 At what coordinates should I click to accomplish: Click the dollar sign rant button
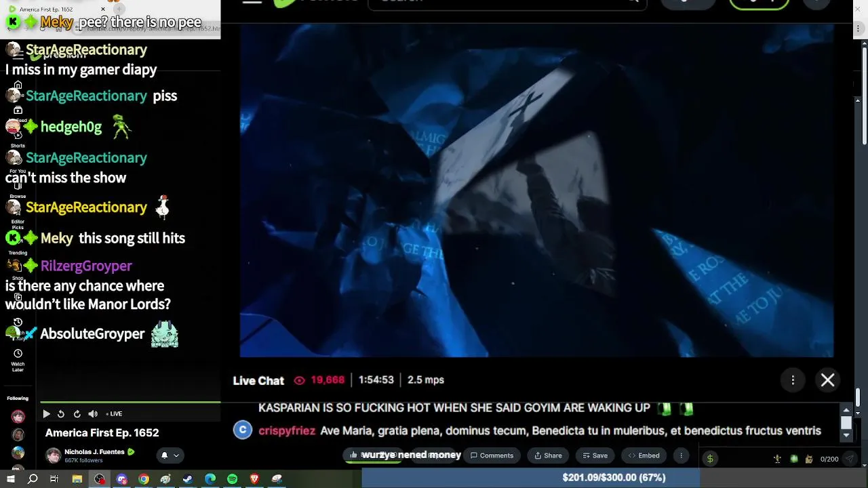coord(710,459)
